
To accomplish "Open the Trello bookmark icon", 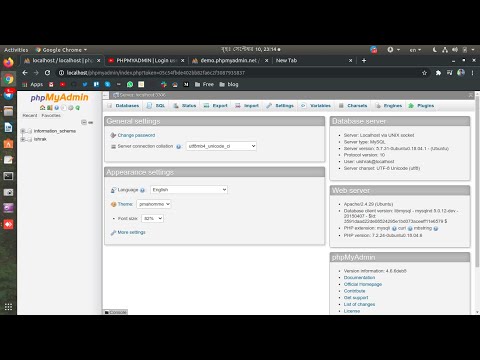I will (96, 84).
